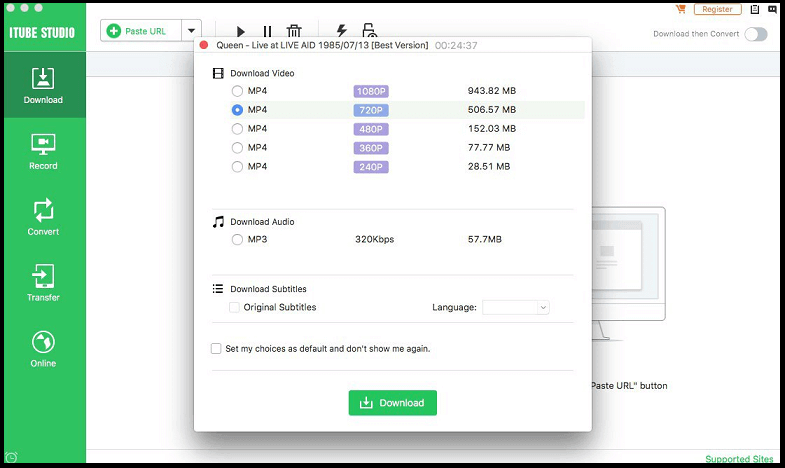Click the Paste URL button

point(141,31)
